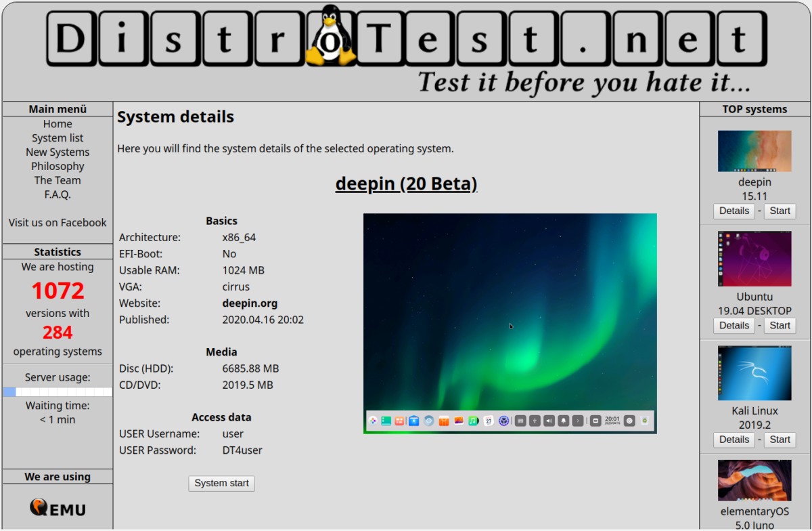Open System list from main menu

click(58, 138)
